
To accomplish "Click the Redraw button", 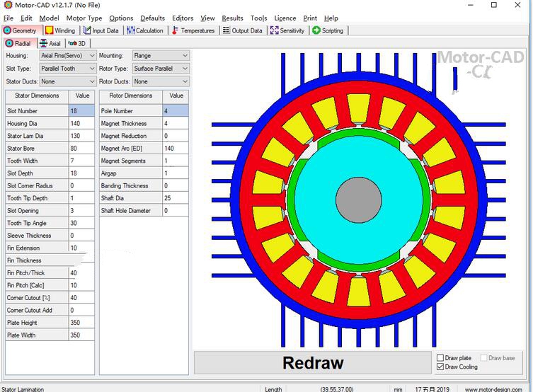I will 313,363.
